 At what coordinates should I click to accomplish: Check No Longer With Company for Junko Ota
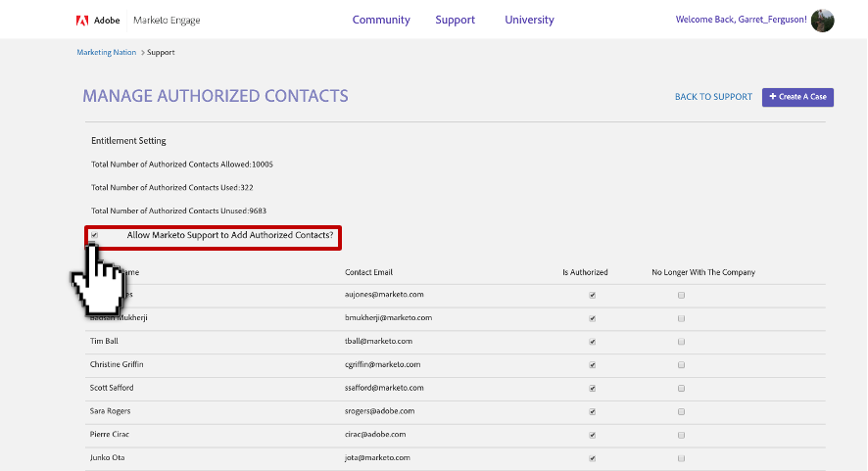click(x=681, y=458)
